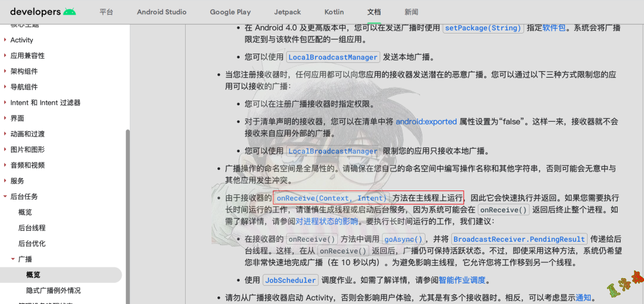644x304 pixels.
Task: Open the 新闻 tab
Action: (411, 12)
